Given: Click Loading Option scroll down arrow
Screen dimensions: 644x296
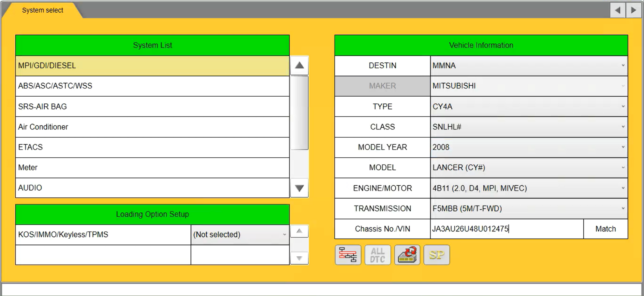Looking at the screenshot, I should pos(299,258).
